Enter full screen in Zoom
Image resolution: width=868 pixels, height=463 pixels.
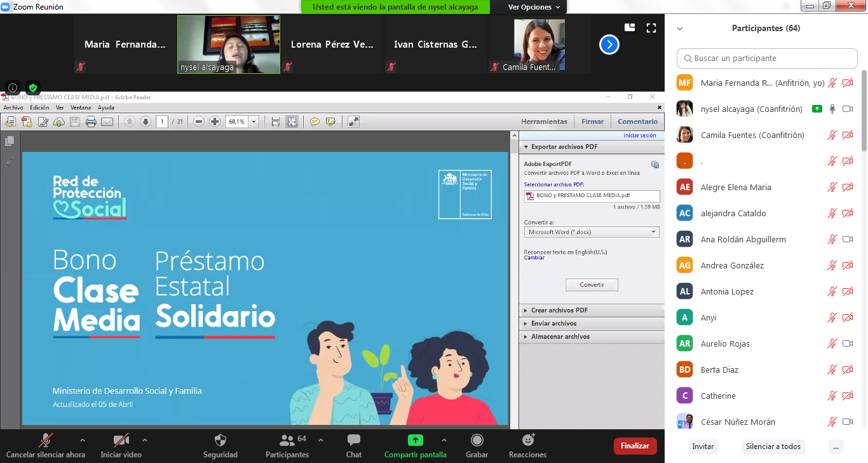pyautogui.click(x=651, y=28)
